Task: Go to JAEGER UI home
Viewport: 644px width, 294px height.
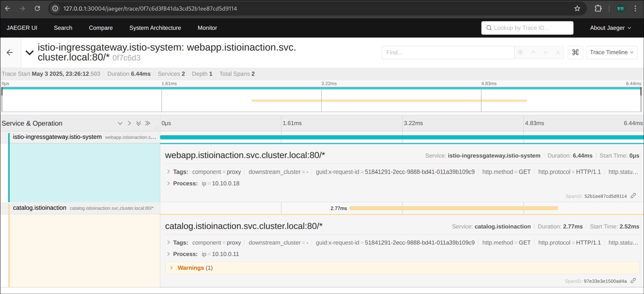Action: click(x=22, y=28)
